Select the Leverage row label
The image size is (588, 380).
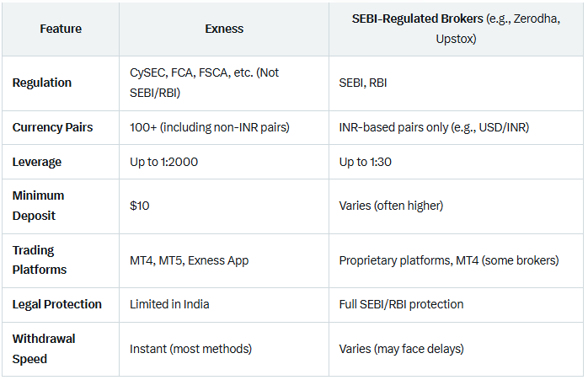coord(37,162)
